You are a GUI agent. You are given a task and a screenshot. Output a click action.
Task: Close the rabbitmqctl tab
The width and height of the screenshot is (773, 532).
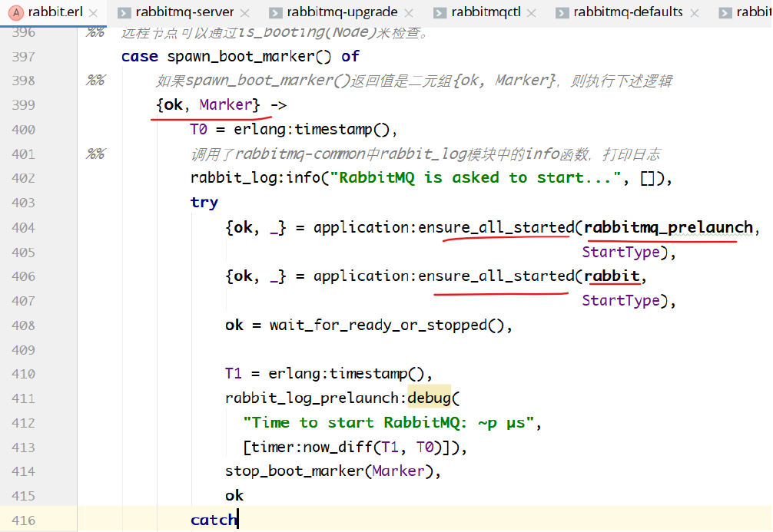tap(531, 13)
